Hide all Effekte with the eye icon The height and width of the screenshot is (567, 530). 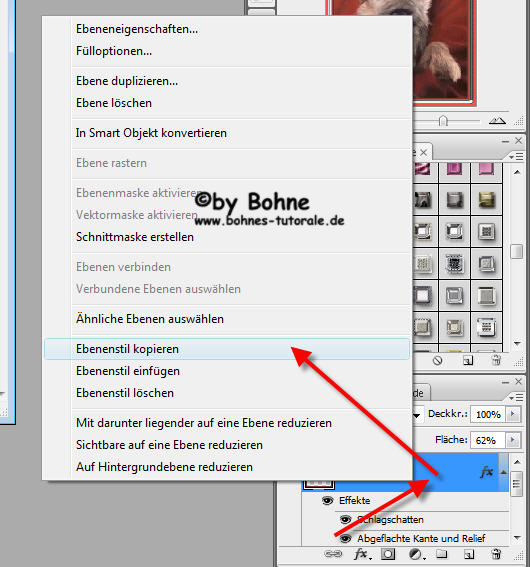point(328,500)
